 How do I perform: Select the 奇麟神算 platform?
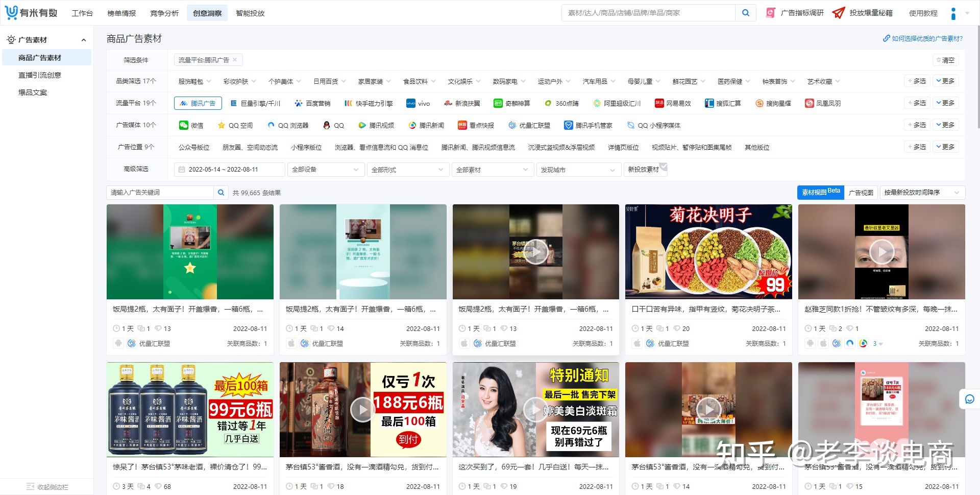[x=512, y=103]
